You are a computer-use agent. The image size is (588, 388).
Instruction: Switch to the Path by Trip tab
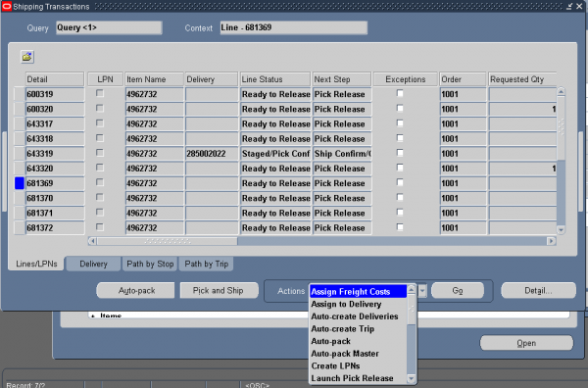(206, 264)
